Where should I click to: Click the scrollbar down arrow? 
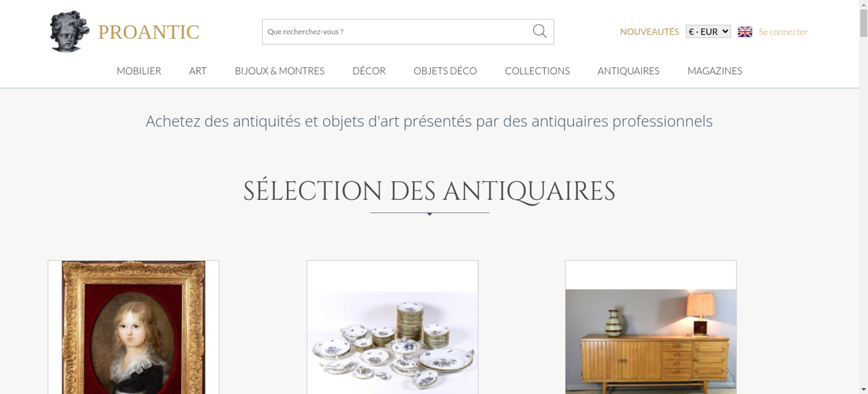(864, 390)
